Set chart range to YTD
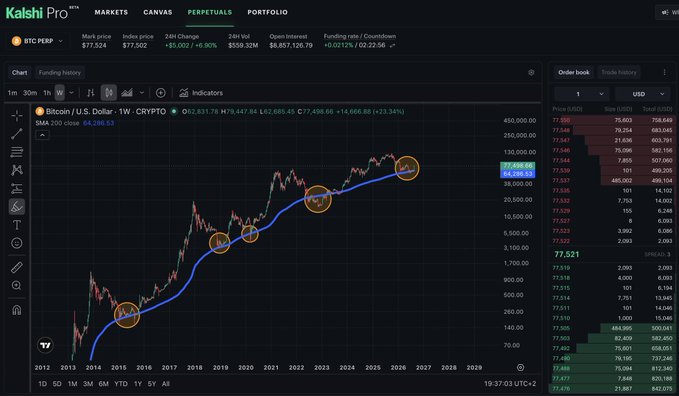This screenshot has width=679, height=396. [x=121, y=384]
